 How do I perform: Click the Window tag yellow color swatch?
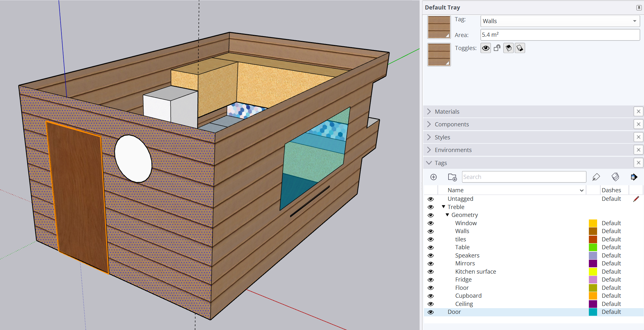click(x=593, y=223)
